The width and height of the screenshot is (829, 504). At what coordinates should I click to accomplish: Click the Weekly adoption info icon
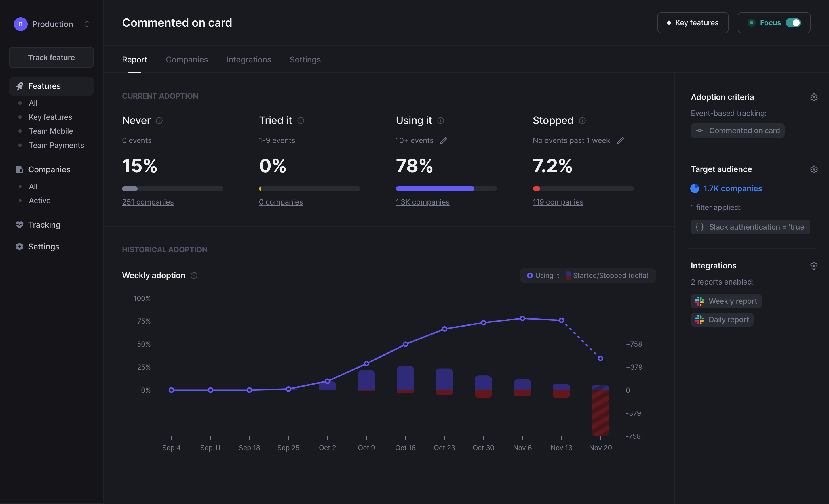tap(194, 276)
